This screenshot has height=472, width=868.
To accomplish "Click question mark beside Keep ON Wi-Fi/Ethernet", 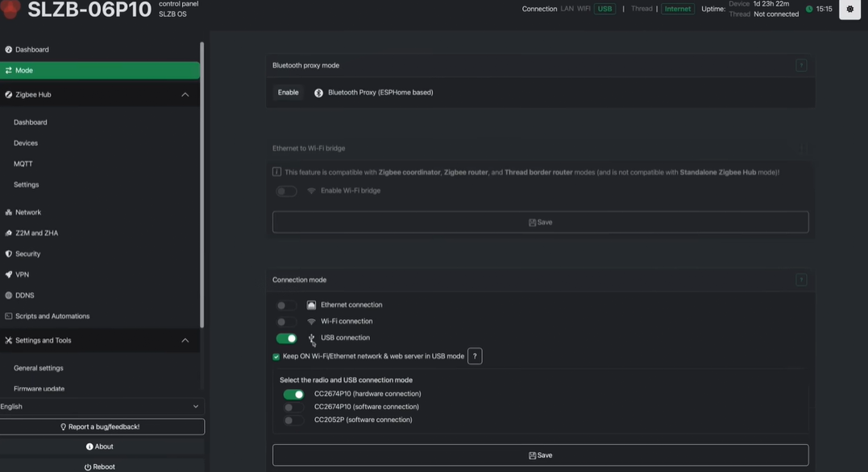I will [x=475, y=356].
